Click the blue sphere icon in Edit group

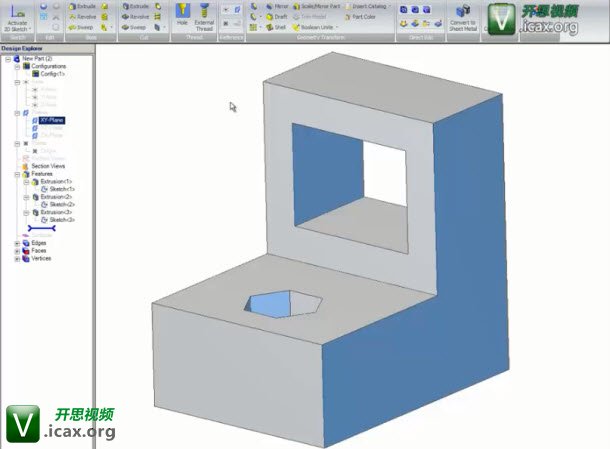pos(44,6)
